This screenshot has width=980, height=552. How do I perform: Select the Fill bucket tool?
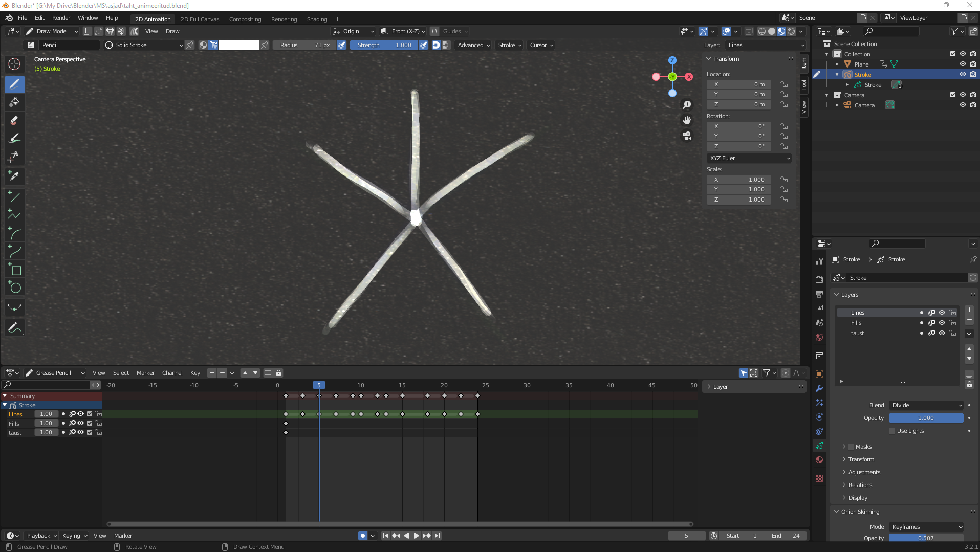(14, 102)
